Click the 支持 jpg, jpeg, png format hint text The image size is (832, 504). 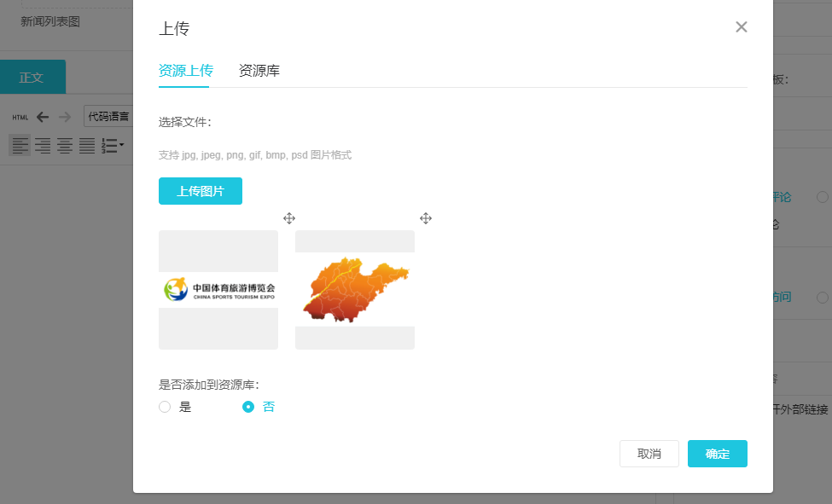pyautogui.click(x=254, y=155)
